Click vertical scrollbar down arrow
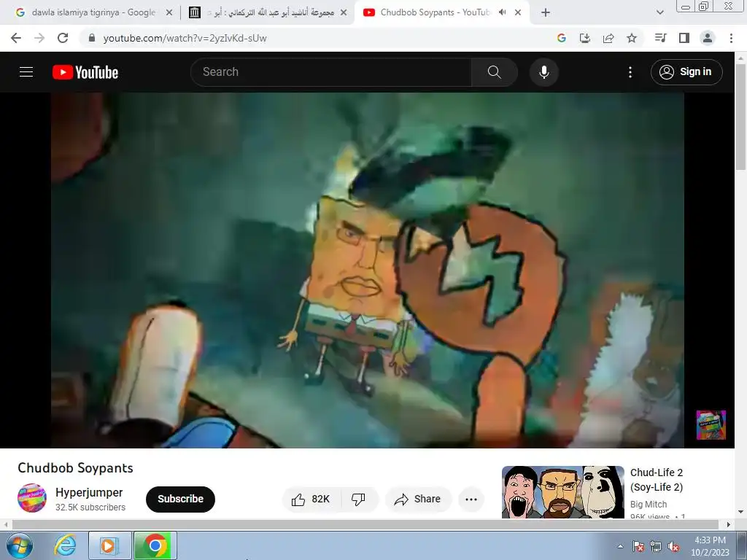This screenshot has width=747, height=560. [740, 513]
